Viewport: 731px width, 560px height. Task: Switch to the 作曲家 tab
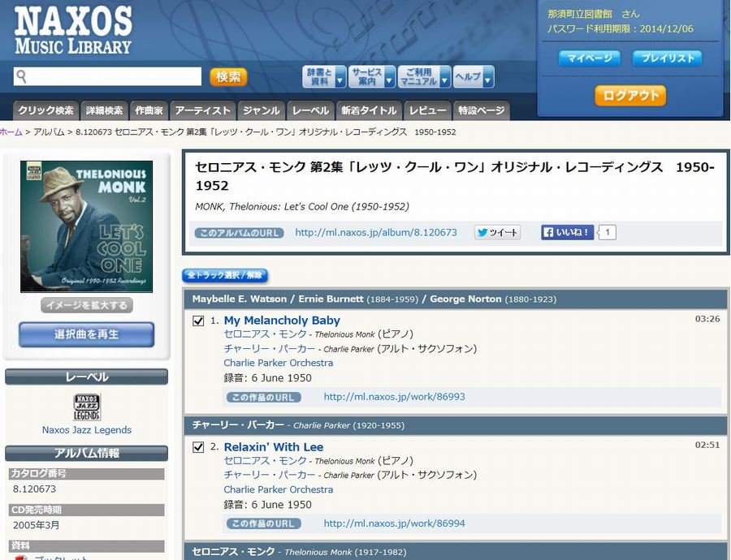149,110
